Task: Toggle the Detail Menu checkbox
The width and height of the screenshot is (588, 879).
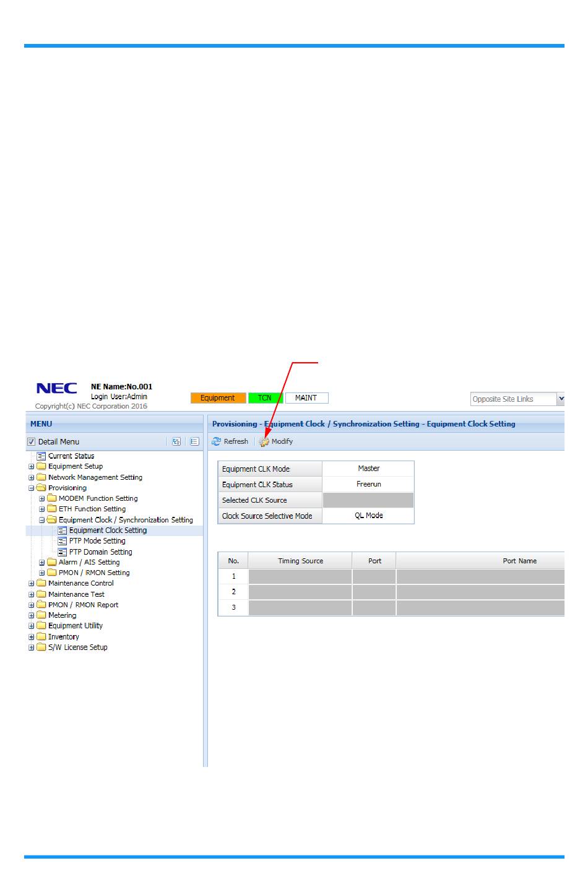Action: 32,442
